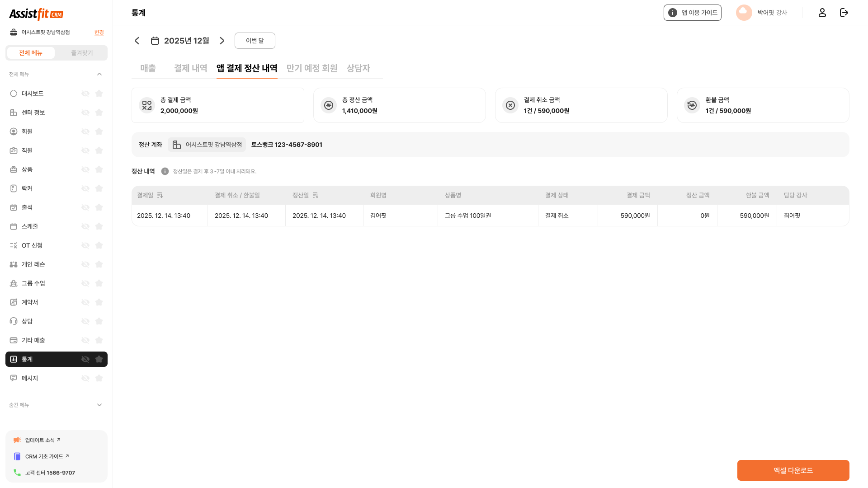Expand the 숨긴 메뉴 section
Screen dimensions: 868x488
point(99,405)
